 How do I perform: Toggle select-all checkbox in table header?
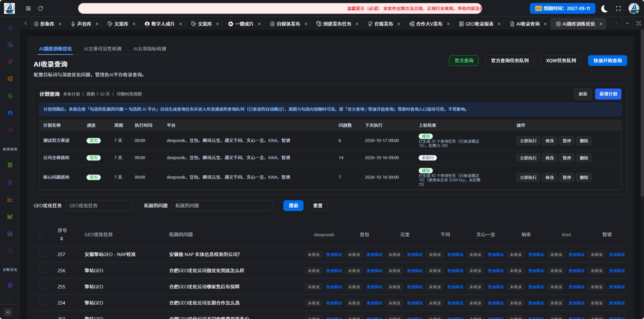pos(41,234)
